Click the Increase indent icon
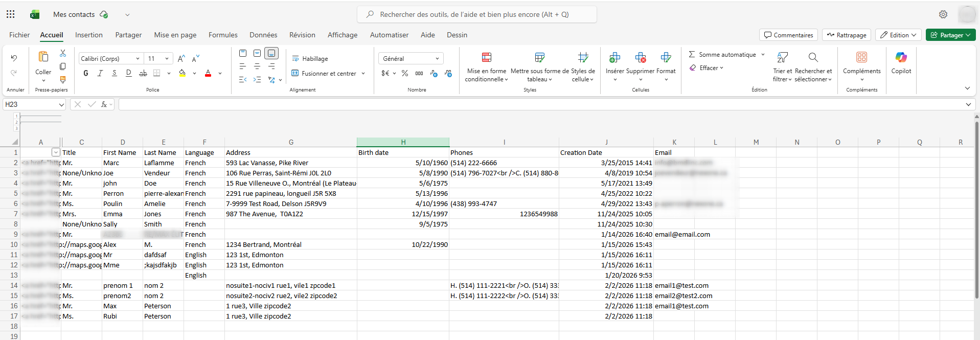This screenshot has width=980, height=340. click(257, 80)
